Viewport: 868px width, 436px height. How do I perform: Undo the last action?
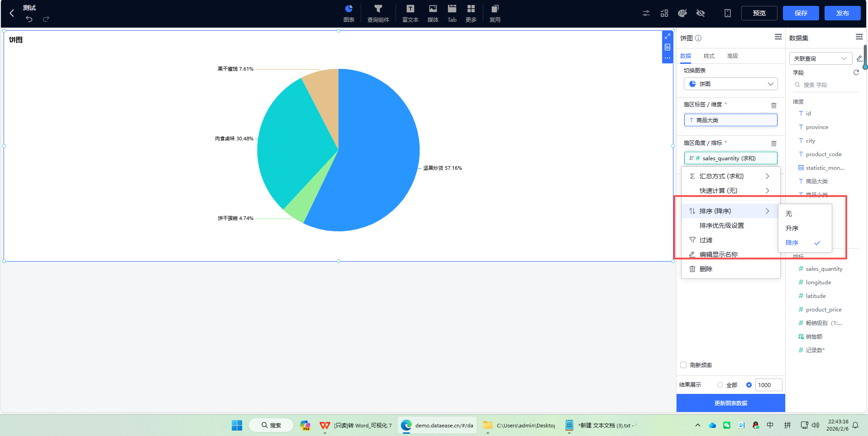pyautogui.click(x=29, y=19)
